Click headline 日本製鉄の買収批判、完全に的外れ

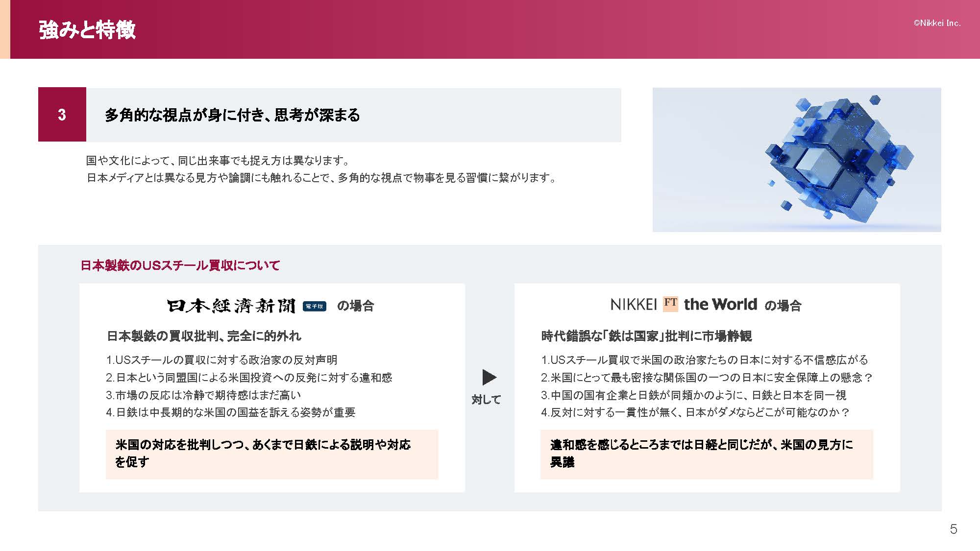pyautogui.click(x=204, y=336)
